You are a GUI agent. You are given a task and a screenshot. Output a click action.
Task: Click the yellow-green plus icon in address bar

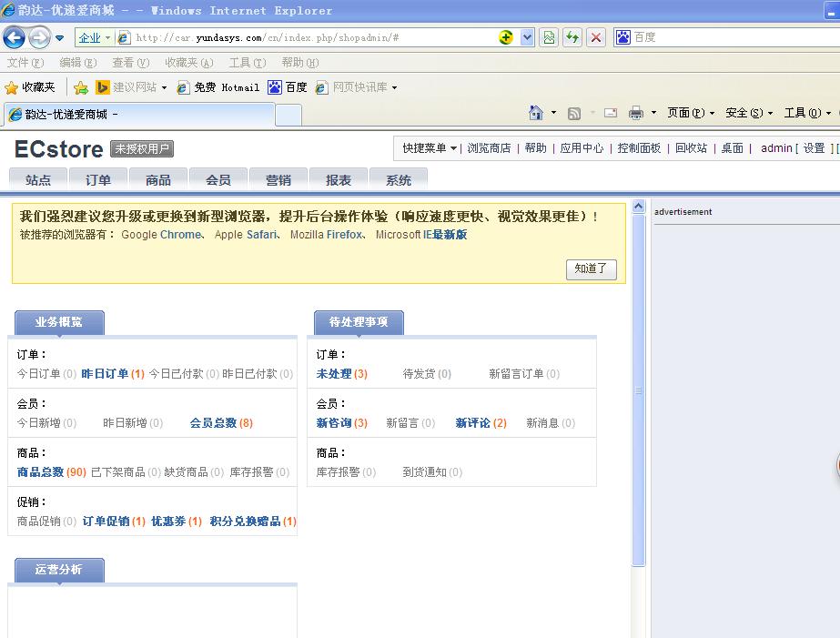point(506,37)
